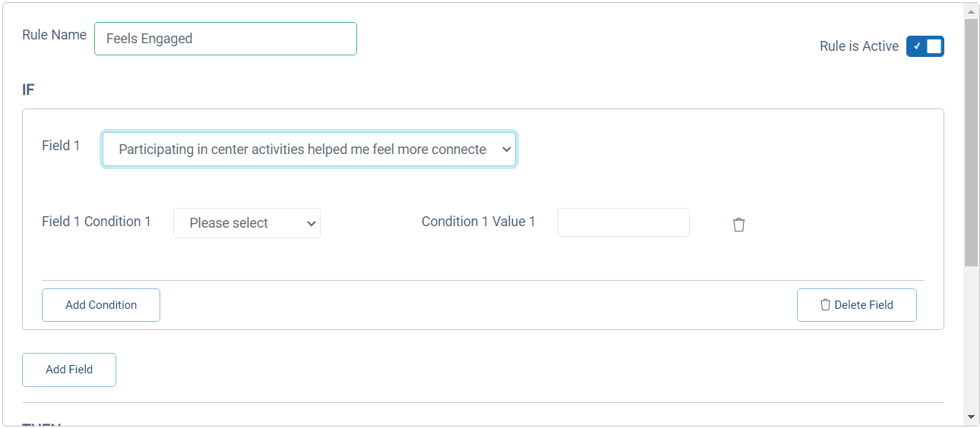980x428 pixels.
Task: Click into the Rule Name text field
Action: pos(226,39)
